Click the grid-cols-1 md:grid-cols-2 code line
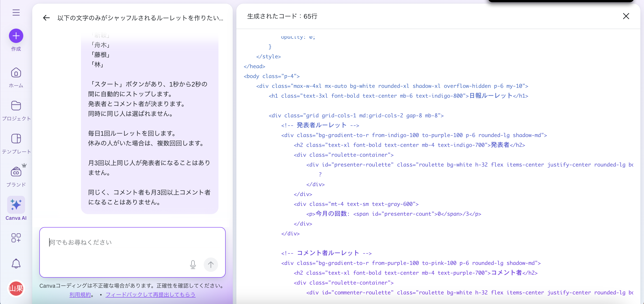Viewport: 644px width, 304px height. click(356, 116)
